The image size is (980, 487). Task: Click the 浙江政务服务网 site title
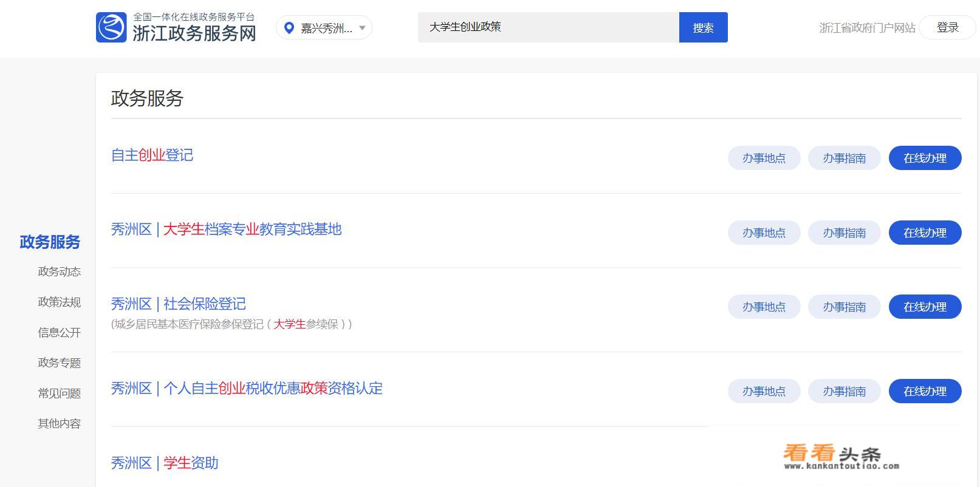click(x=194, y=33)
